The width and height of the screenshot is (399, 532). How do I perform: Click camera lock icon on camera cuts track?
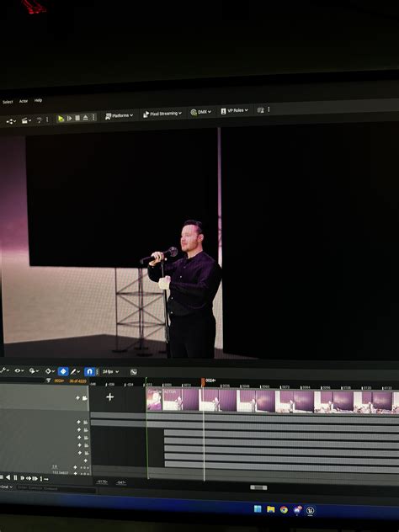pyautogui.click(x=84, y=397)
